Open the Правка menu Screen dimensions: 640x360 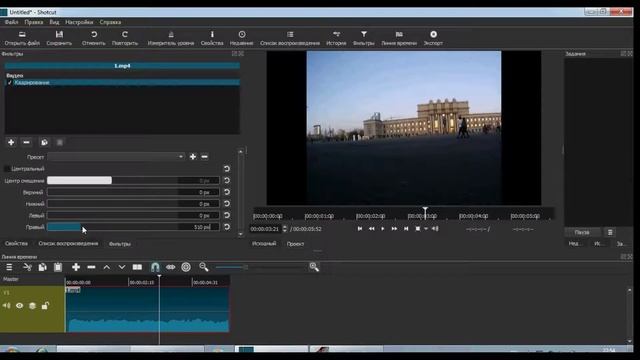33,22
